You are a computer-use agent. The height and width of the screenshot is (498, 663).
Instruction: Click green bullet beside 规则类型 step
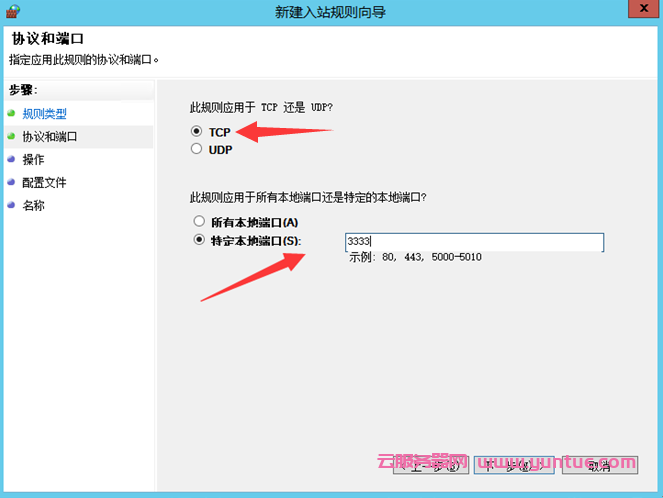(11, 113)
